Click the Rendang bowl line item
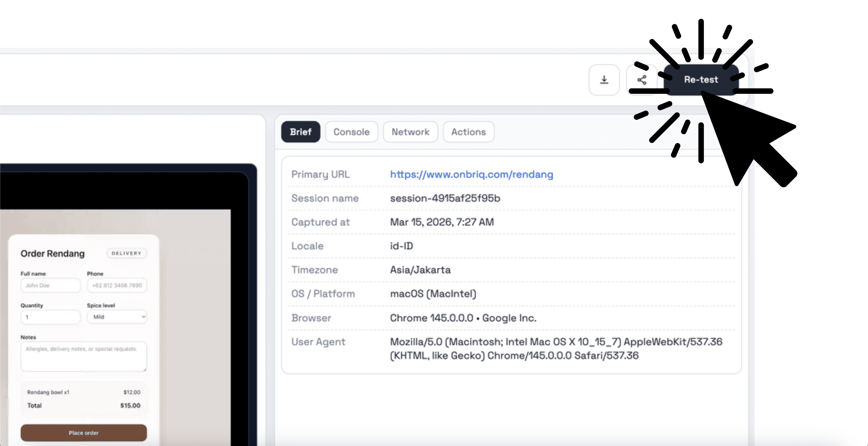 [48, 392]
